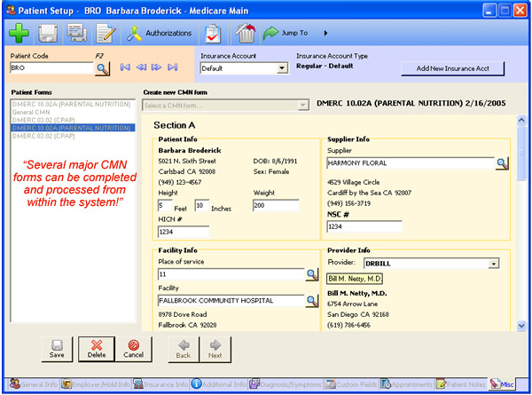Click the trash bin icon in toolbar
The image size is (532, 395).
[246, 34]
